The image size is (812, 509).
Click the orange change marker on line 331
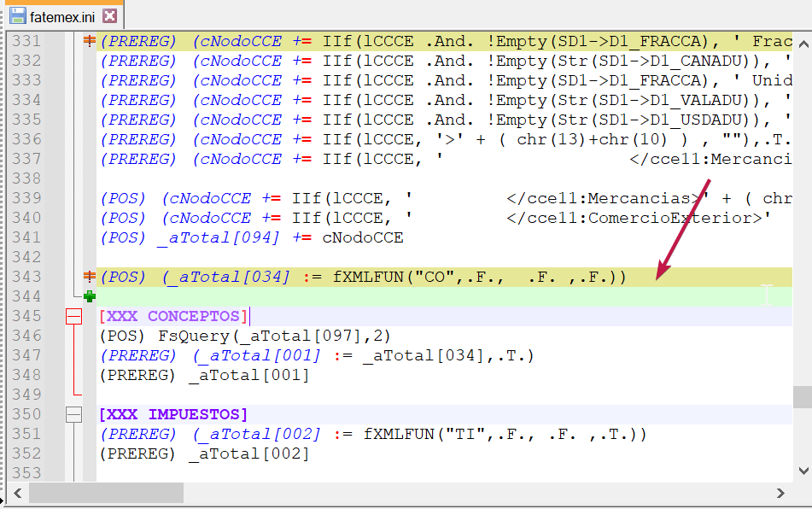[x=90, y=40]
